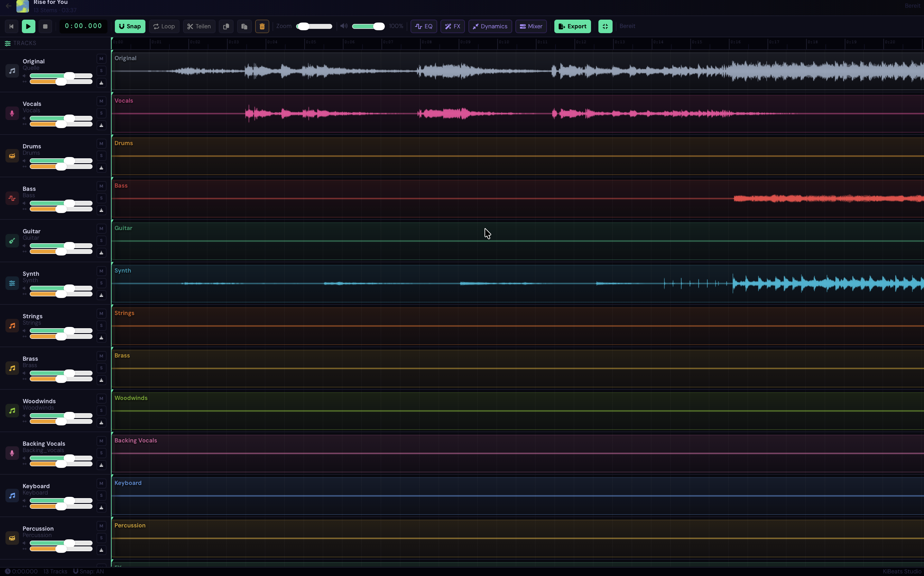Start playback with the green Play button
Screen dimensions: 924x576
coord(28,26)
